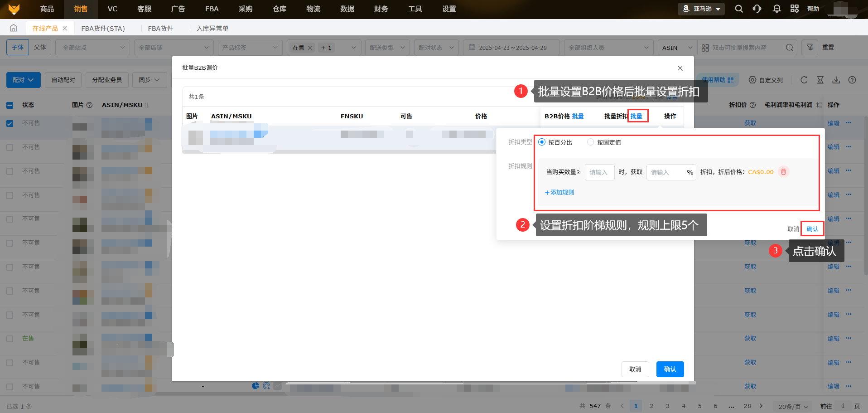Check the checkbox of the 在售 row
868x413 pixels.
click(x=10, y=339)
